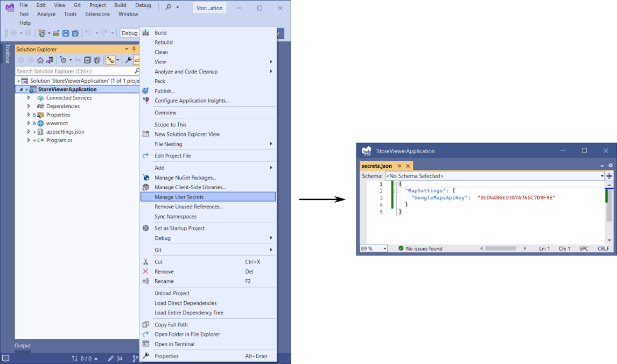Open the New Project icon dropdown arrow
This screenshot has width=617, height=364.
click(x=49, y=33)
